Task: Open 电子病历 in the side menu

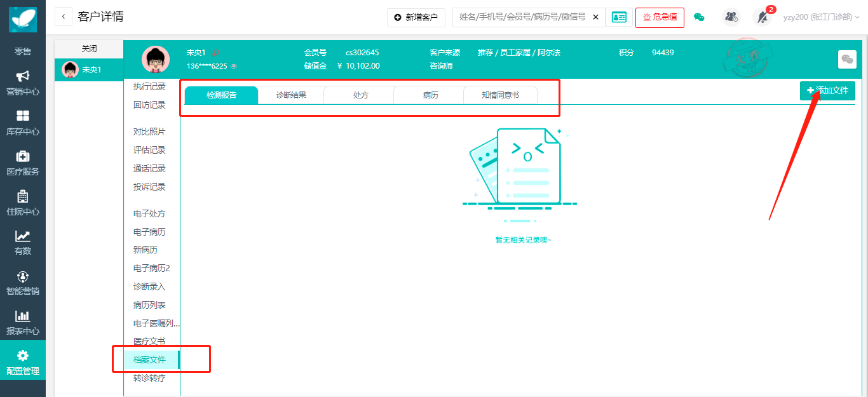Action: 149,232
